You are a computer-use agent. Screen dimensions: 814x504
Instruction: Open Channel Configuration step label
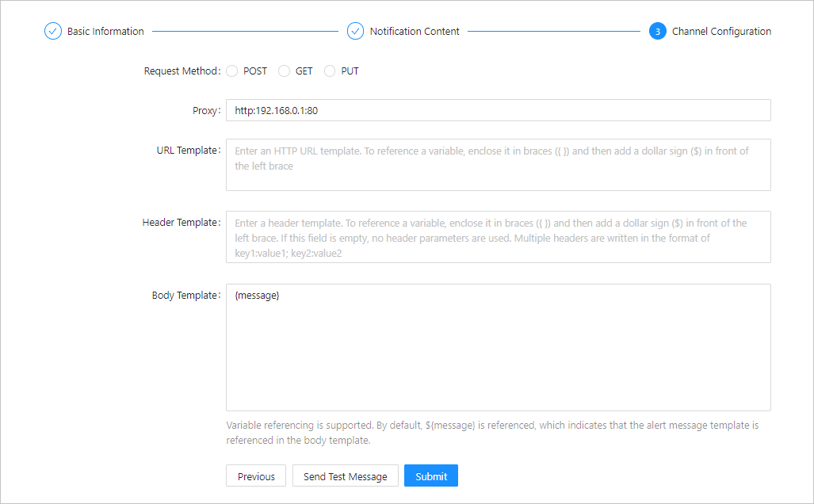click(721, 31)
